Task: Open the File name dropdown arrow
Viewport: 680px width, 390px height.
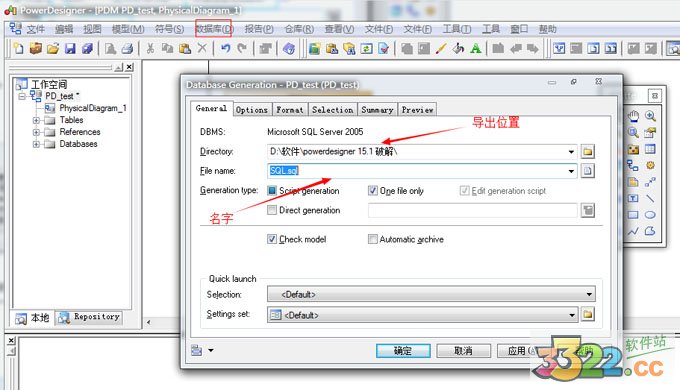Action: pyautogui.click(x=571, y=171)
